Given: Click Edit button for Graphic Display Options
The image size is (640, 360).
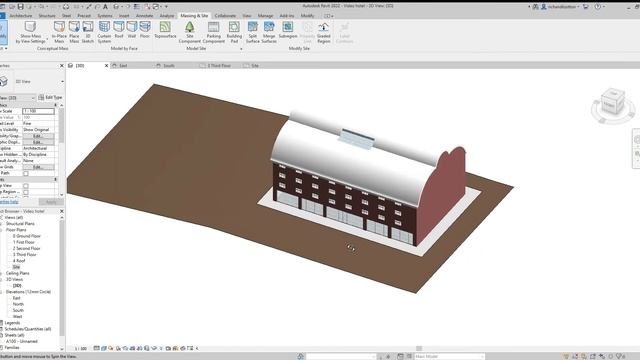Looking at the screenshot, I should click(x=38, y=142).
